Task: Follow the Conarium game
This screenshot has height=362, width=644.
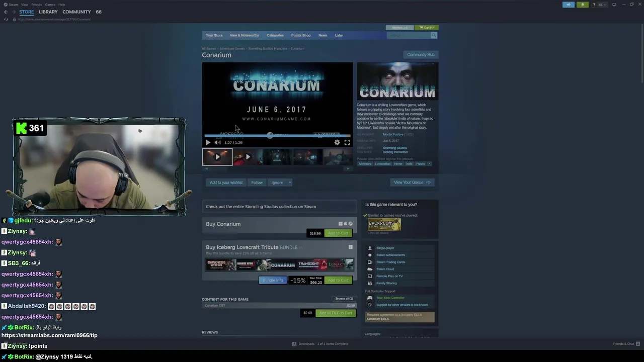Action: [257, 183]
